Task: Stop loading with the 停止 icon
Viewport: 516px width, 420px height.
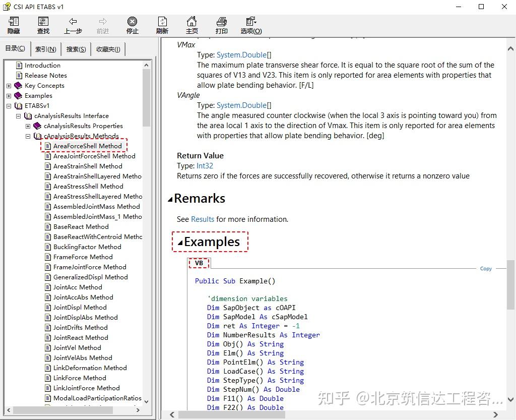Action: [132, 25]
